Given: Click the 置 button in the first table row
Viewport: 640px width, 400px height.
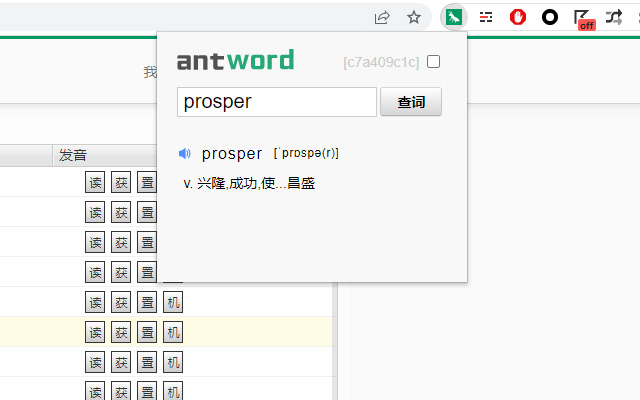Looking at the screenshot, I should click(x=147, y=182).
